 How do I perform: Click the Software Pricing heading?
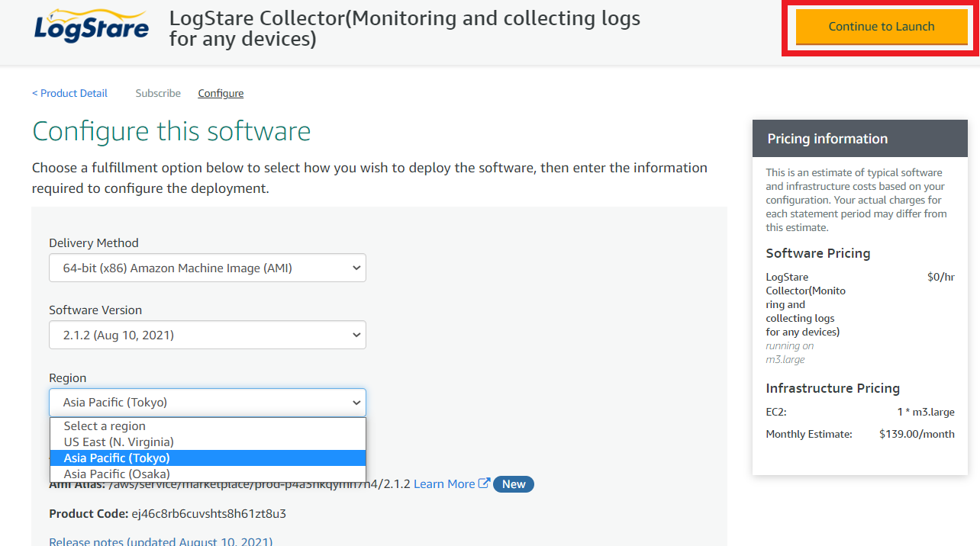(x=818, y=253)
